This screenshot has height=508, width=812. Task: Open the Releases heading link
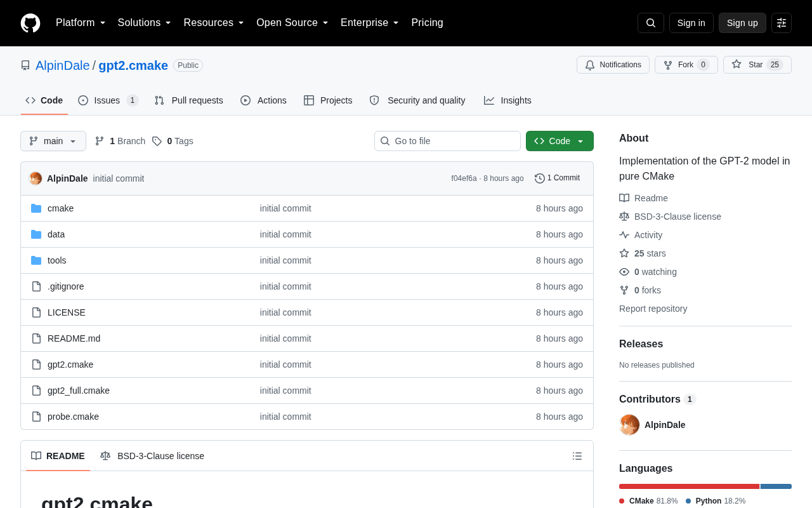point(641,344)
